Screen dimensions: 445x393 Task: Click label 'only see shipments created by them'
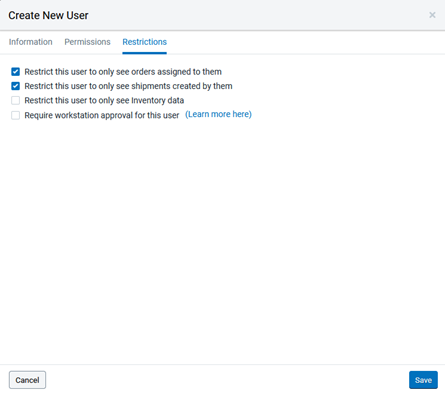pos(165,86)
